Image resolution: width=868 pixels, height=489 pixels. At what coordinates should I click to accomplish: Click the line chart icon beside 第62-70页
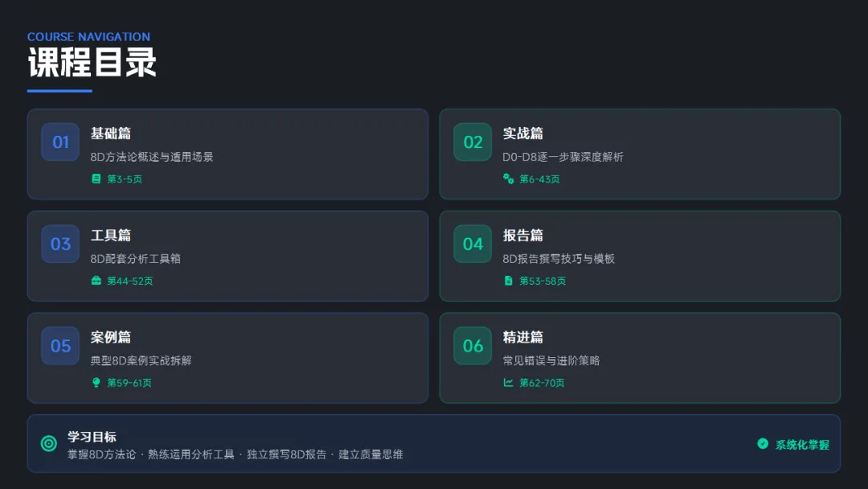coord(508,382)
